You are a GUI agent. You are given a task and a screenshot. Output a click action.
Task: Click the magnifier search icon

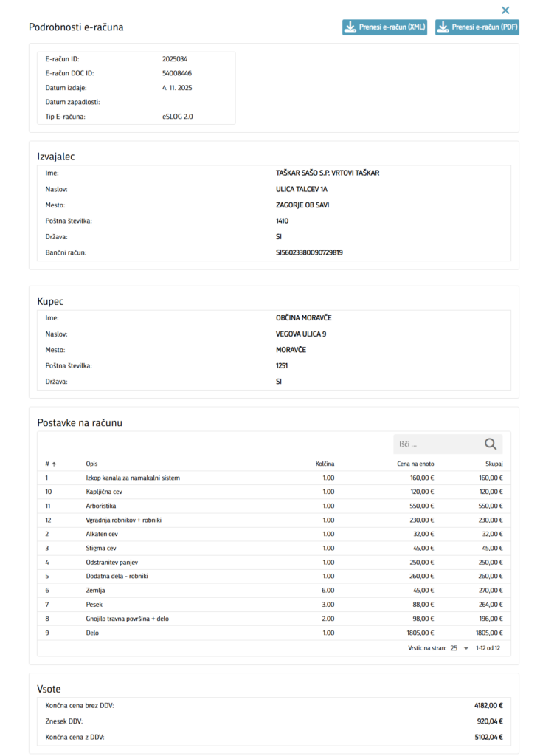point(491,444)
